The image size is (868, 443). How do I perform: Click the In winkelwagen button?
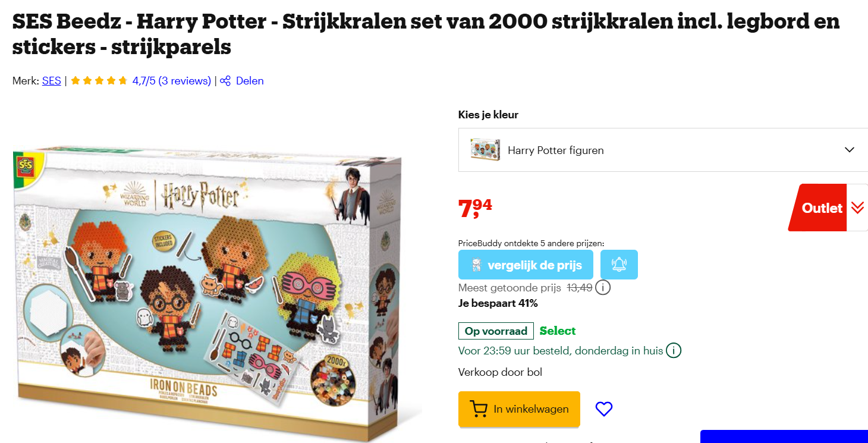coord(518,409)
